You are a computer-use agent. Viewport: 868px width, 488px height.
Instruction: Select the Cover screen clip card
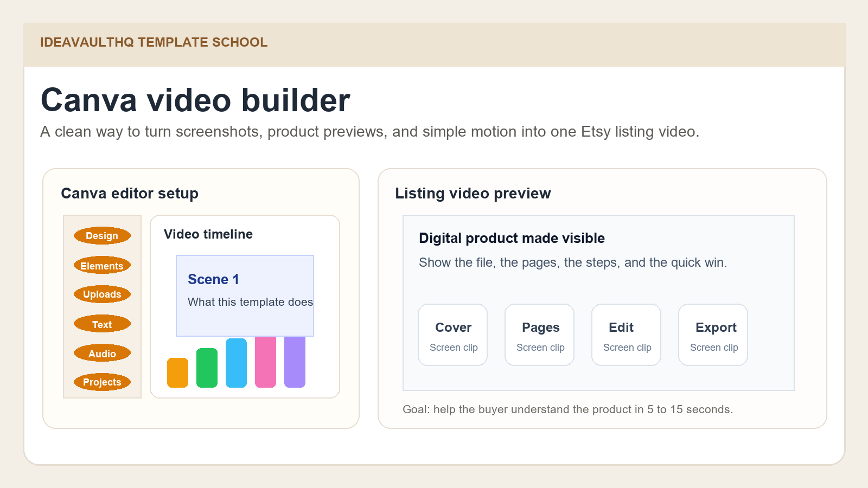point(453,335)
